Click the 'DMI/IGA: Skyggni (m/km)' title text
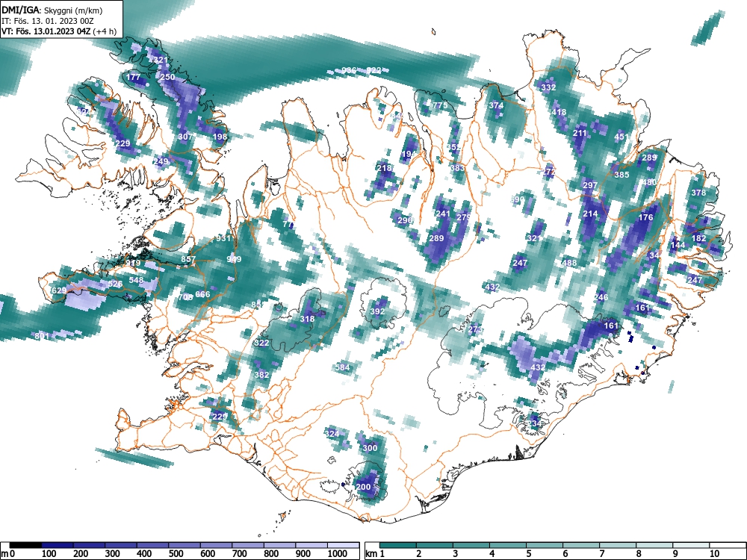Viewport: 747px width, 560px height. (x=52, y=10)
